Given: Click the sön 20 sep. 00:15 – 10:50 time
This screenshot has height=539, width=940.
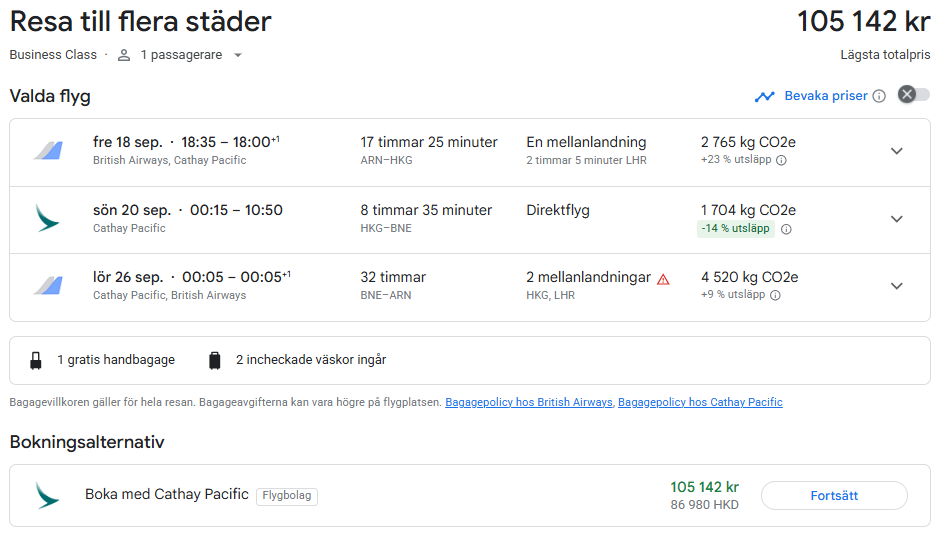Looking at the screenshot, I should point(188,210).
